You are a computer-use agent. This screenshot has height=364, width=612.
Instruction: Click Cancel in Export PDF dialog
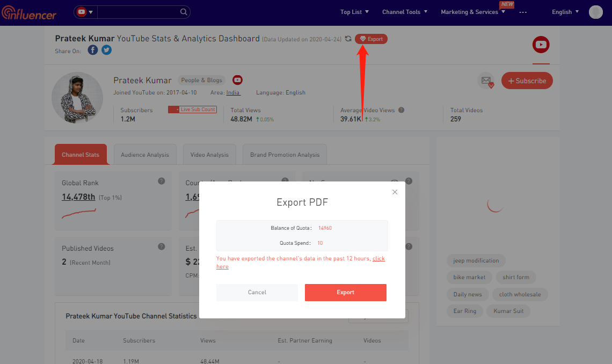click(x=257, y=292)
